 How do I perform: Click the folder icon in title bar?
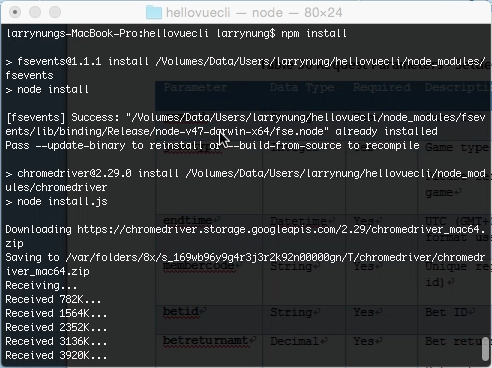tap(154, 12)
